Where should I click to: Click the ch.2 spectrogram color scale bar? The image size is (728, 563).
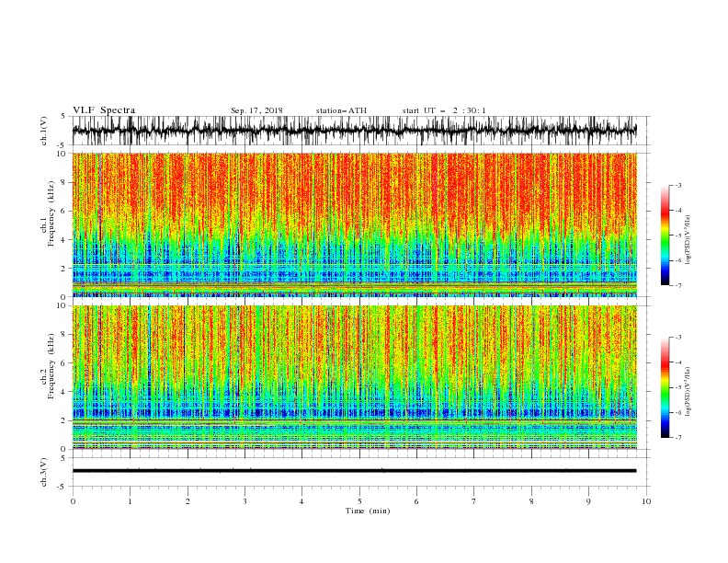point(665,387)
